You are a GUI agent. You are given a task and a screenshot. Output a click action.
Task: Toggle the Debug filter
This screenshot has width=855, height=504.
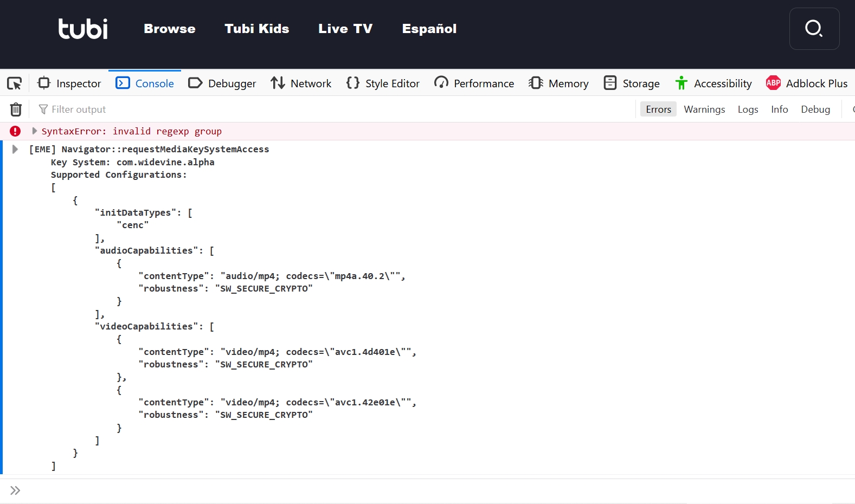click(815, 109)
